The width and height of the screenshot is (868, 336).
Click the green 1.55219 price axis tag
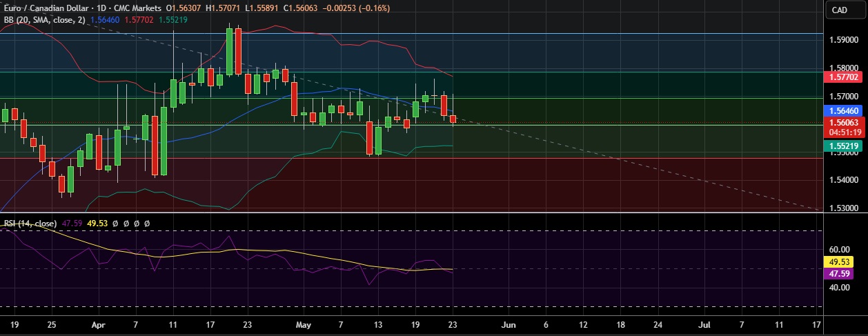click(845, 146)
